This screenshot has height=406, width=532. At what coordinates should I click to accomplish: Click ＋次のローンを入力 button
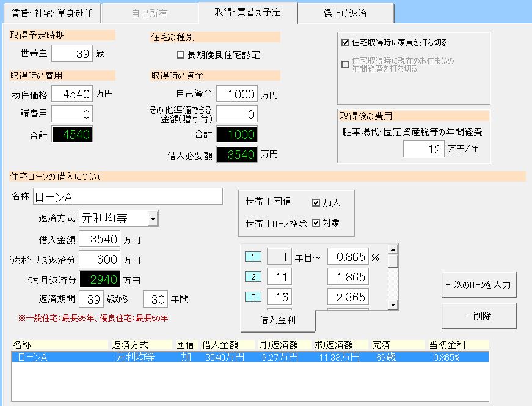(479, 284)
